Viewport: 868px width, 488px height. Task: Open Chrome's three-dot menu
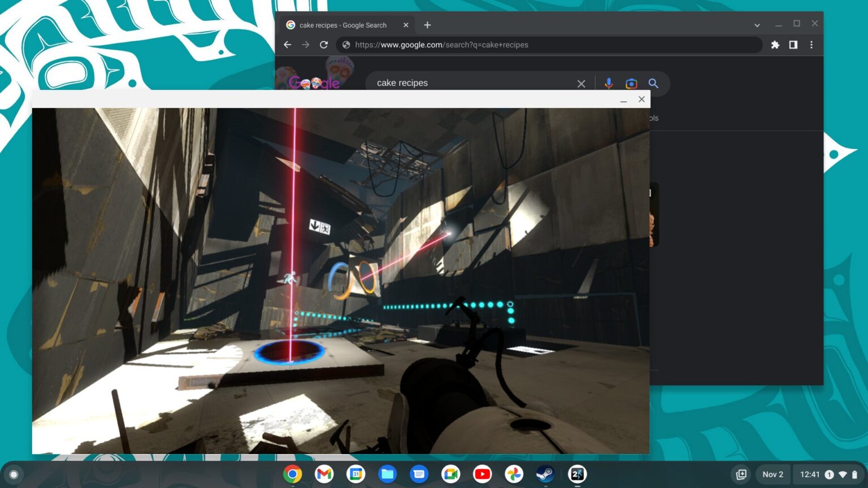click(x=811, y=45)
